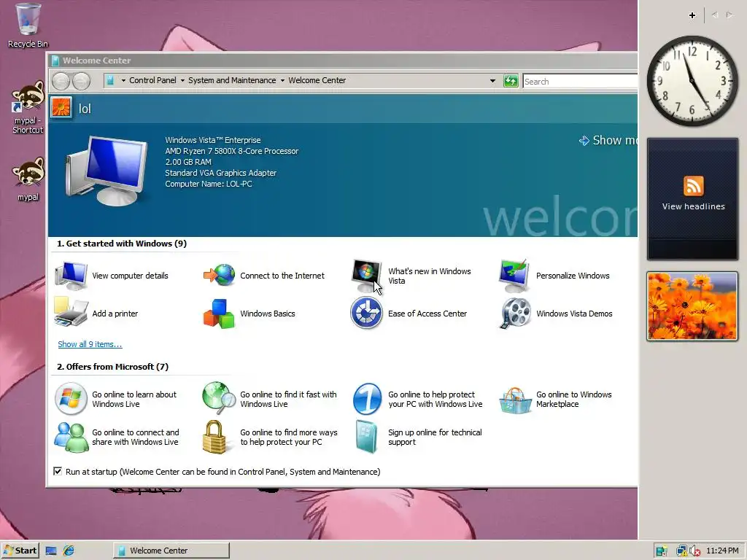Image resolution: width=747 pixels, height=560 pixels.
Task: Click Show all 9 items link
Action: coord(90,344)
